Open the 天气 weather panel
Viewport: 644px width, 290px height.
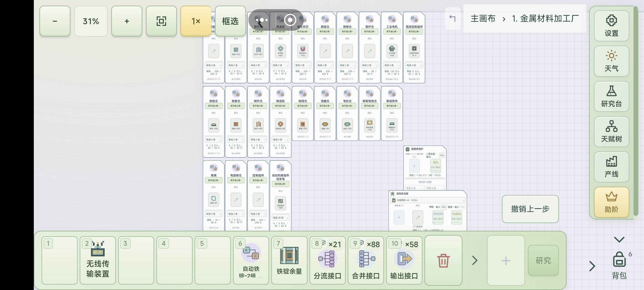(x=611, y=61)
